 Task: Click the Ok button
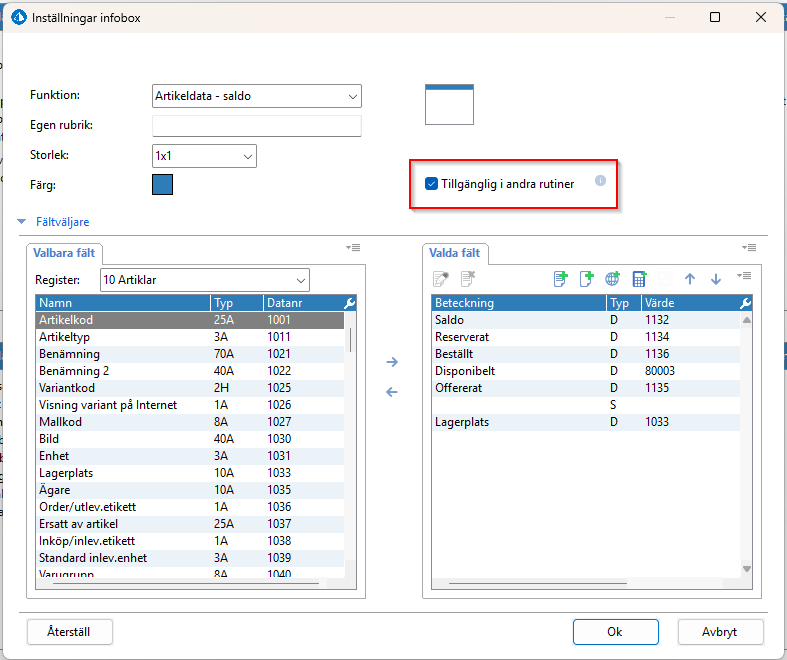615,632
